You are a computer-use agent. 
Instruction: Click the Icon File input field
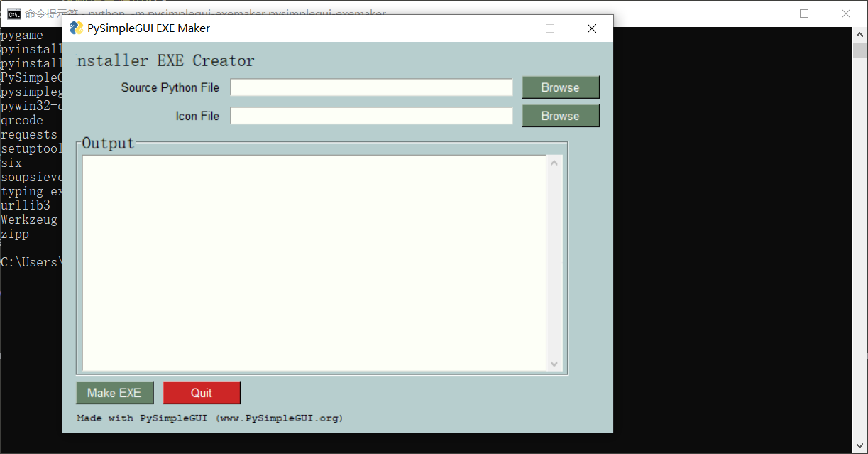pos(371,116)
